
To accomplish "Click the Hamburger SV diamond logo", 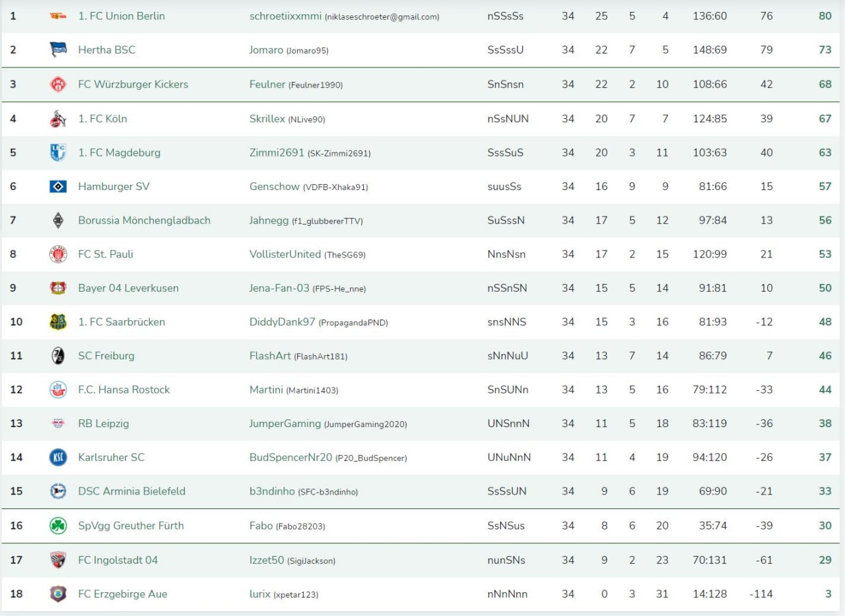I will click(x=58, y=187).
